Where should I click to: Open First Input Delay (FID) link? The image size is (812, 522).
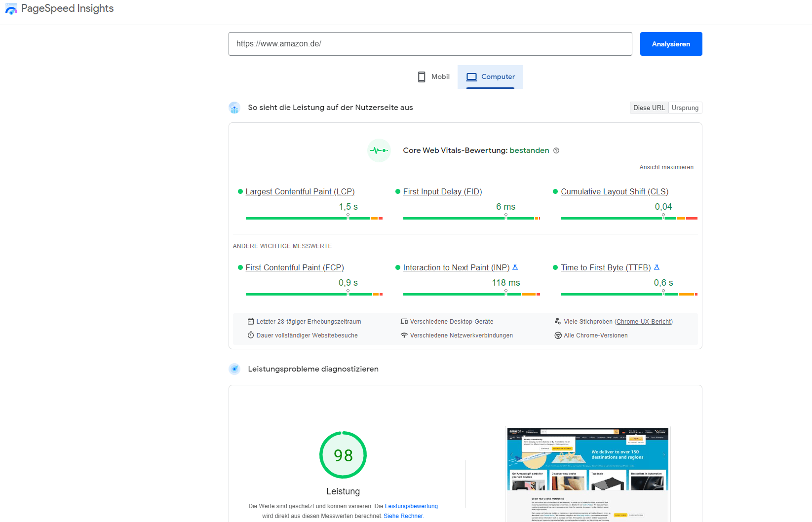[443, 191]
